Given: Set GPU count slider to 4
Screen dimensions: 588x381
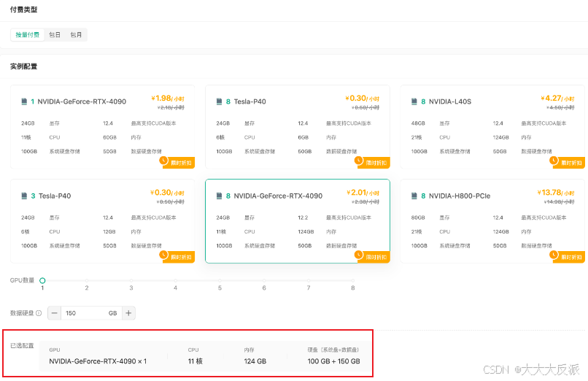Looking at the screenshot, I should click(x=176, y=280).
